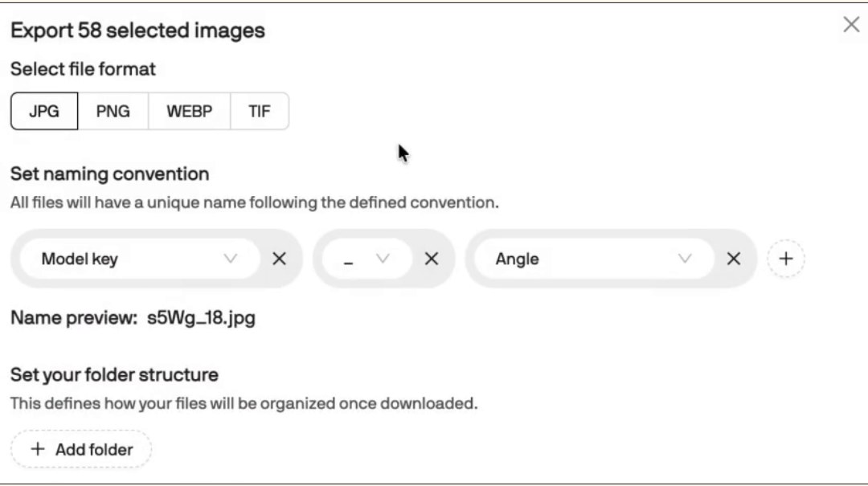Select the s5Wg_18.jpg name preview text
The height and width of the screenshot is (486, 868).
pyautogui.click(x=201, y=318)
